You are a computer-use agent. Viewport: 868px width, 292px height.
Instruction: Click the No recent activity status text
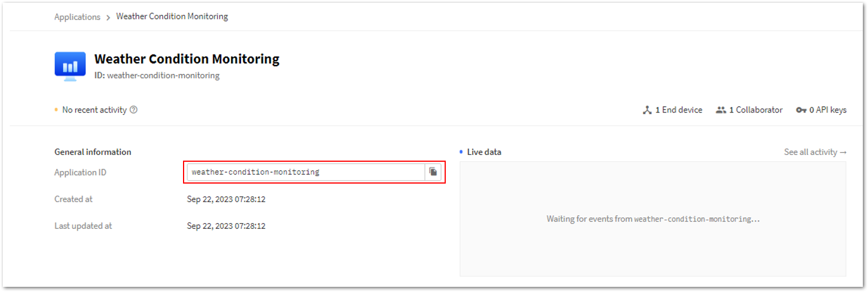coord(95,110)
